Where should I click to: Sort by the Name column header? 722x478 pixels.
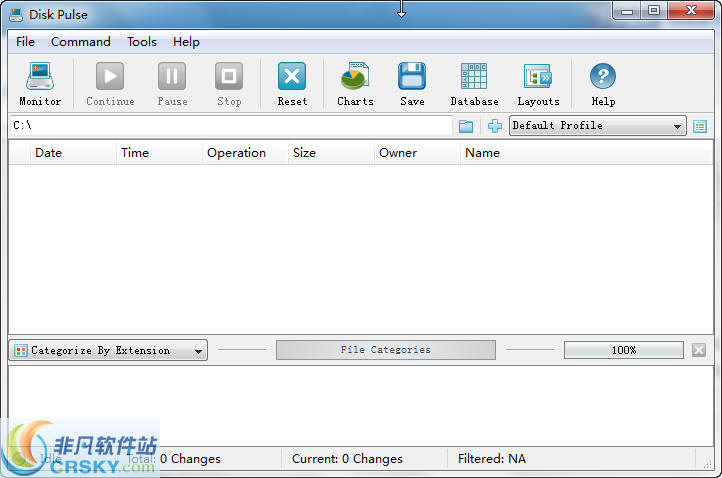[587, 153]
